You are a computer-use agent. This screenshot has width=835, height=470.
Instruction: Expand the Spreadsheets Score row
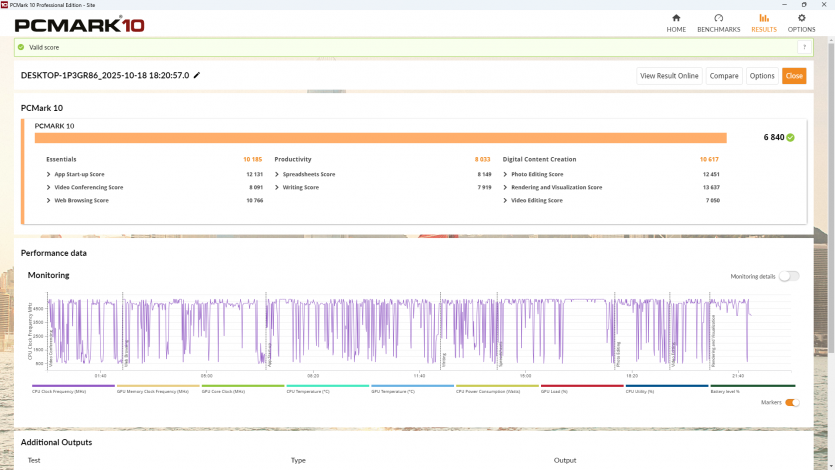[277, 174]
